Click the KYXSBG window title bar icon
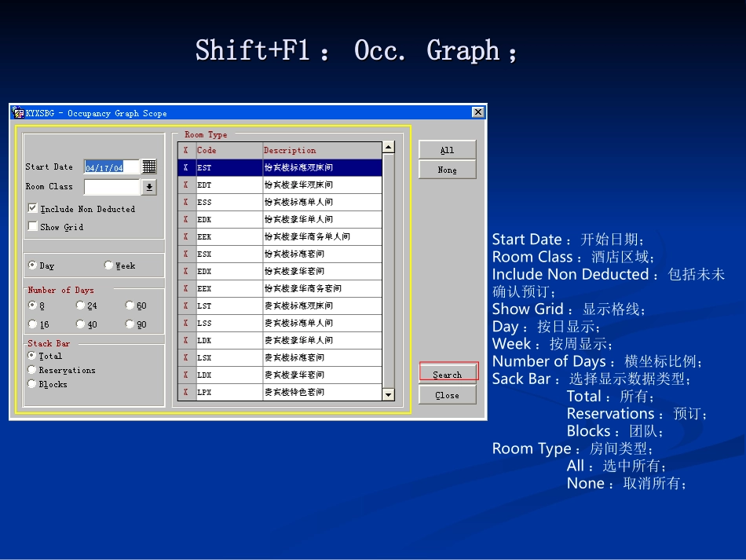 (18, 113)
